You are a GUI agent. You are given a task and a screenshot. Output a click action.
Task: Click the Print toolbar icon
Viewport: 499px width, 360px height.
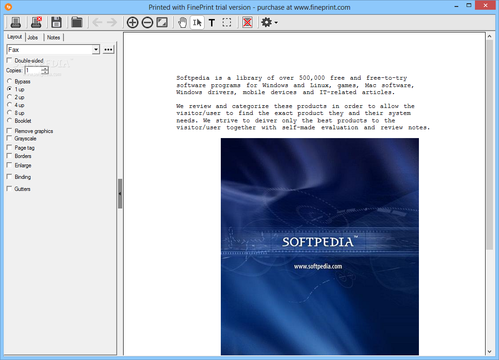tap(16, 22)
